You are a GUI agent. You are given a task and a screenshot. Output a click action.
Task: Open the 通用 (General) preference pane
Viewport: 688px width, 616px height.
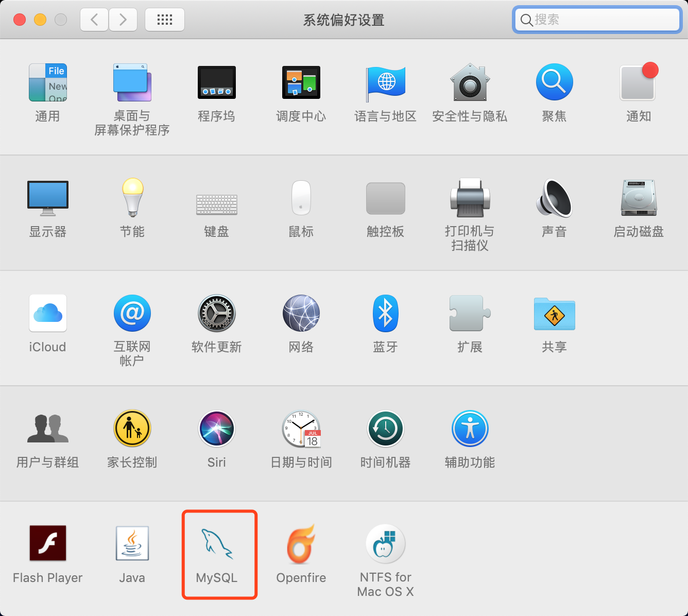[x=48, y=82]
